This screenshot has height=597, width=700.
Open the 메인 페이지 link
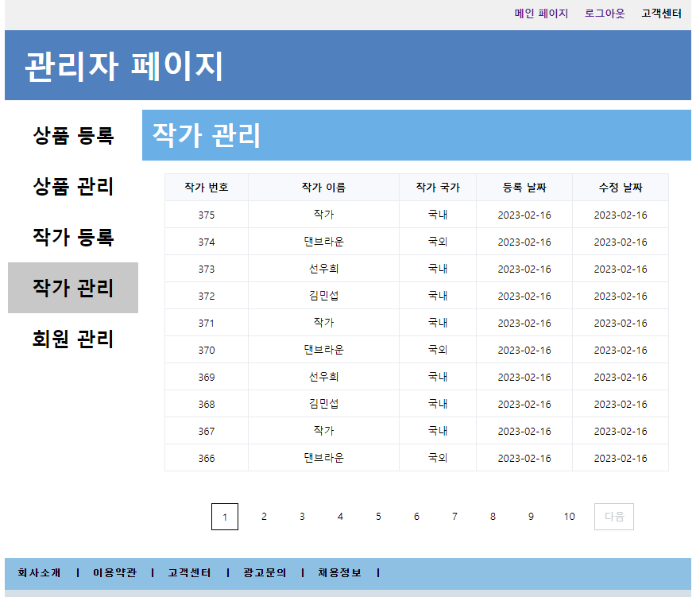click(540, 14)
